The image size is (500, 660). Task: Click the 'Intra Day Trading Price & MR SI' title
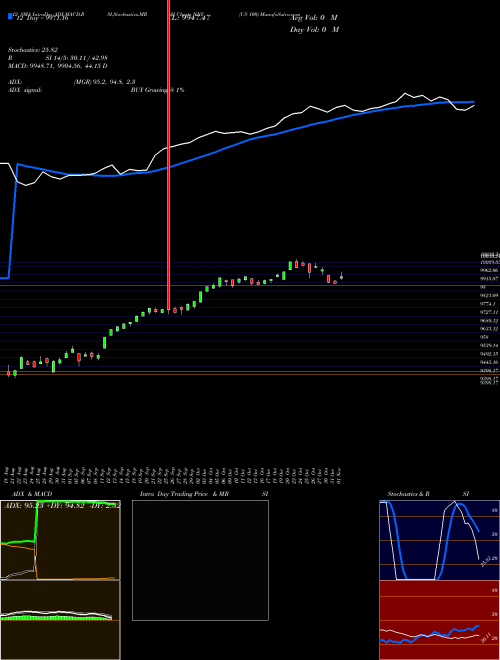205,494
